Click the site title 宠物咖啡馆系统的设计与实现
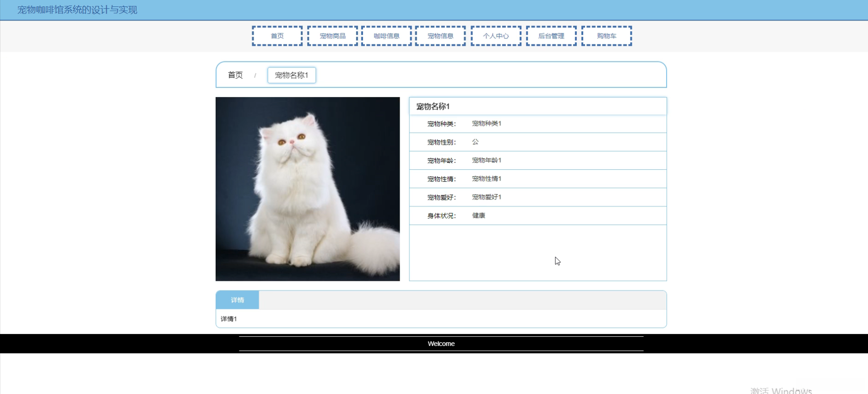Image resolution: width=868 pixels, height=394 pixels. coord(77,10)
